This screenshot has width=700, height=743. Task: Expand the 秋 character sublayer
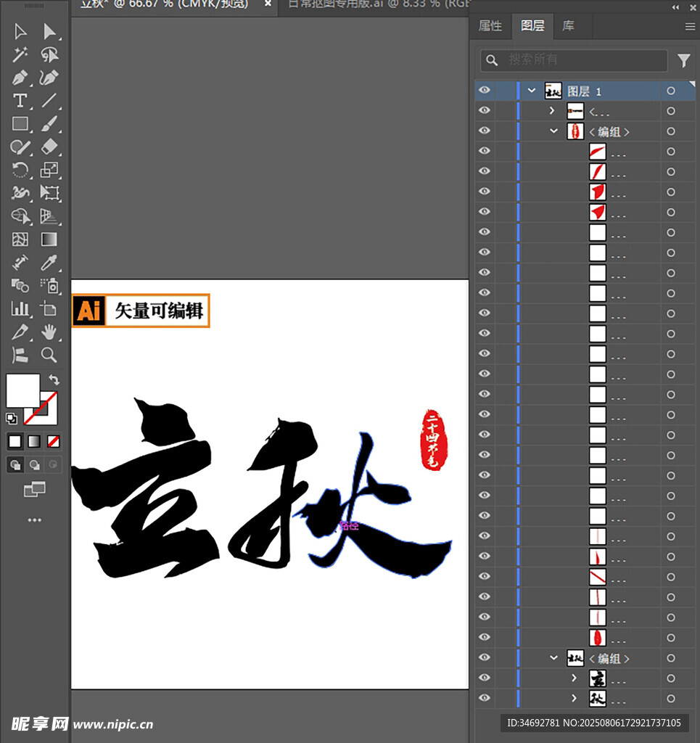pyautogui.click(x=574, y=698)
